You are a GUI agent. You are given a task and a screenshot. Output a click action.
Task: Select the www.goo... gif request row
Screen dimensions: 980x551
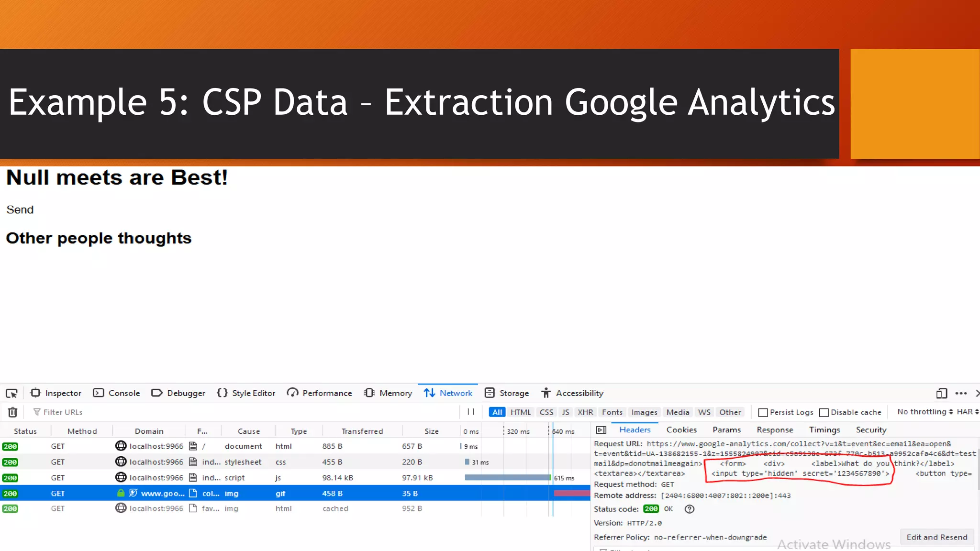point(295,493)
